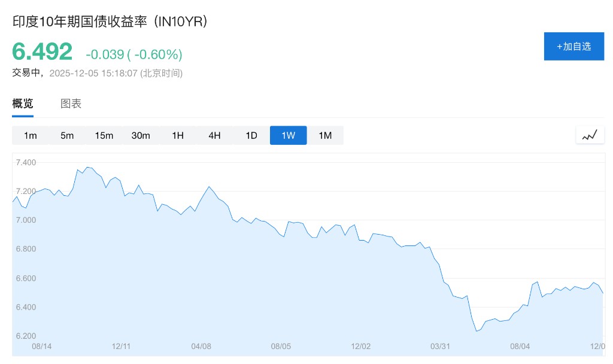Viewport: 613px width, 364px height.
Task: Click the 03/31 date axis label
Action: (x=440, y=346)
